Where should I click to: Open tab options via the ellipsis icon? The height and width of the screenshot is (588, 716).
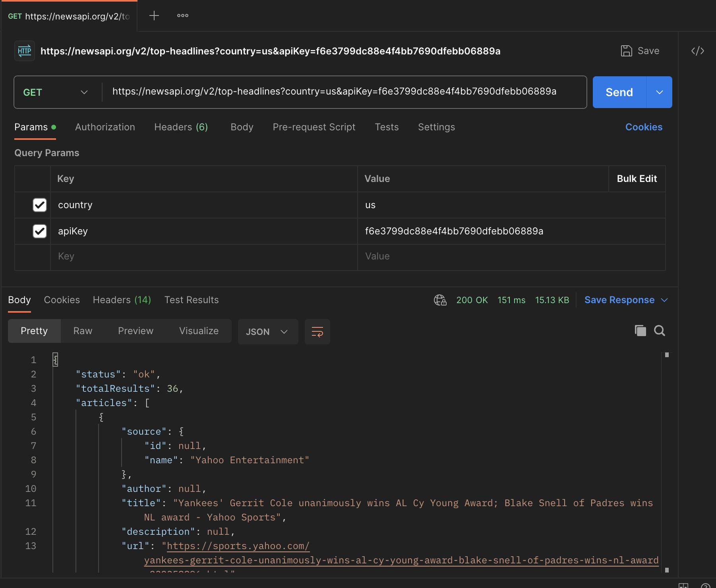pos(182,15)
